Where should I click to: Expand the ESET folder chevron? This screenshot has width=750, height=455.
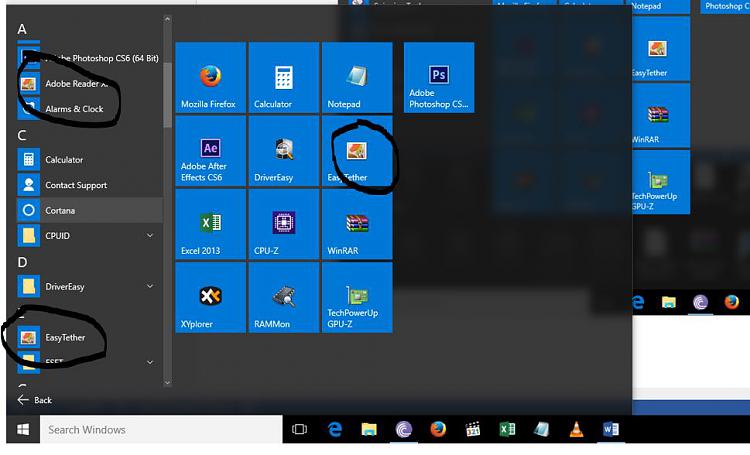pyautogui.click(x=150, y=362)
